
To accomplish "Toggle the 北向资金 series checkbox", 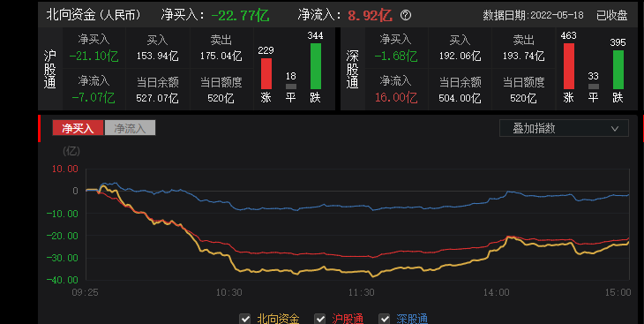I will coord(245,319).
